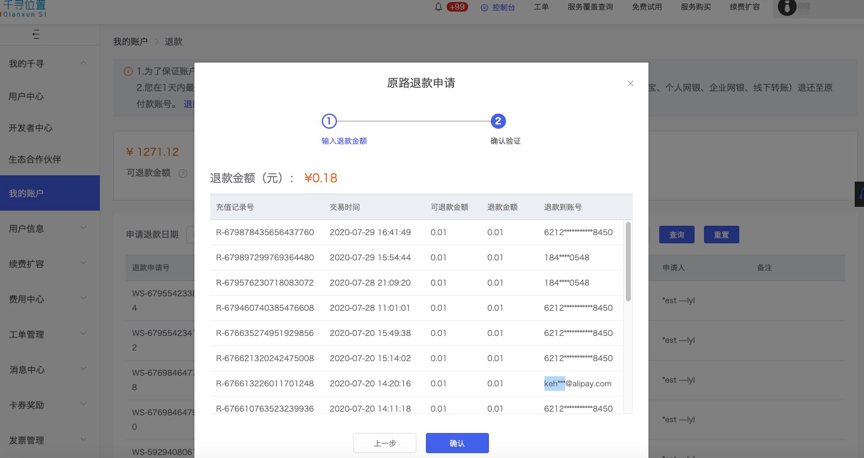Click the 交易时间 column header
Screen dimensions: 864x458
[345, 207]
